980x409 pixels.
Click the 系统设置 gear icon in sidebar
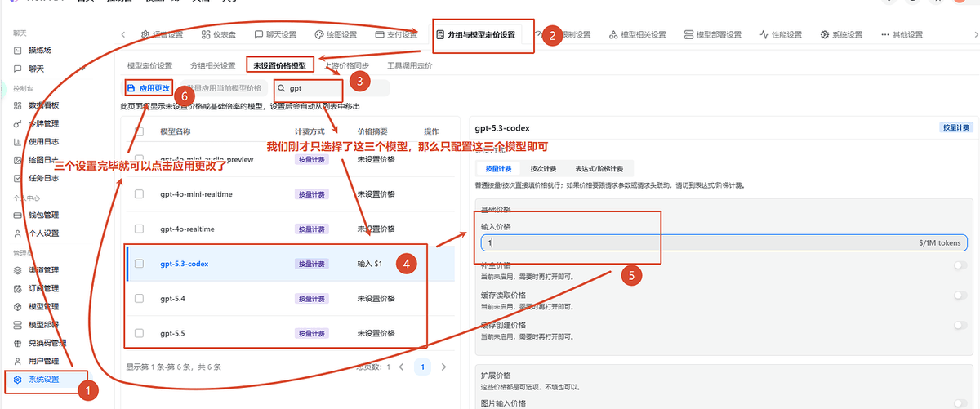[x=18, y=380]
